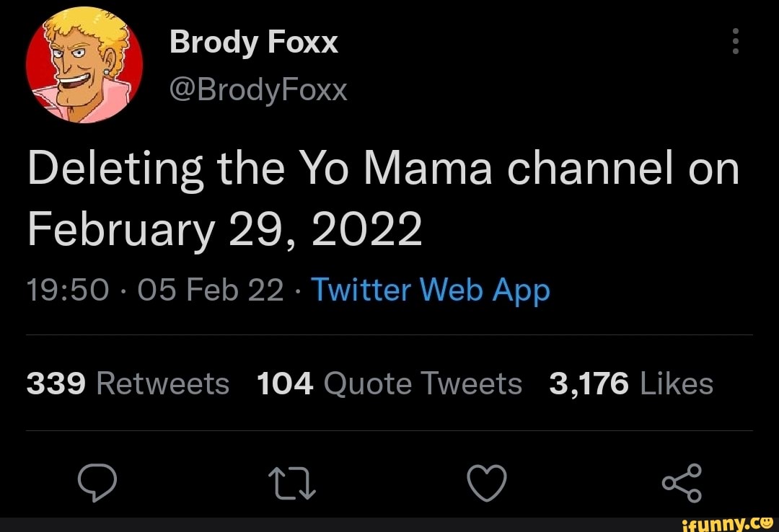Click the reply speech bubble icon
The width and height of the screenshot is (779, 532).
(x=97, y=482)
